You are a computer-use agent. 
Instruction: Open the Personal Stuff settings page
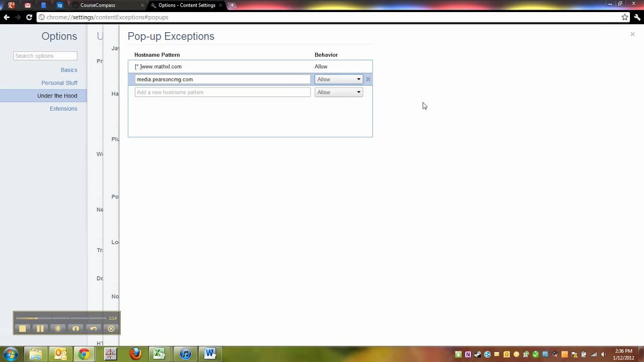[59, 83]
